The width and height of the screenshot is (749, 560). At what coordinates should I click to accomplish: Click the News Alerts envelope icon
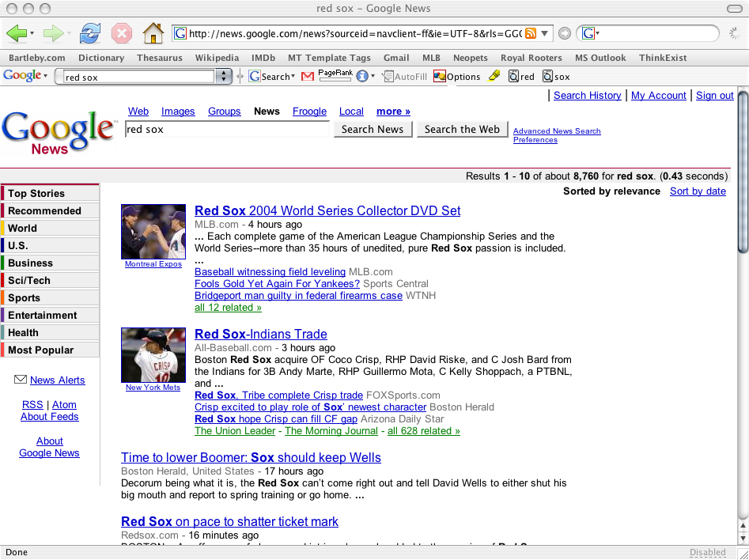coord(21,380)
